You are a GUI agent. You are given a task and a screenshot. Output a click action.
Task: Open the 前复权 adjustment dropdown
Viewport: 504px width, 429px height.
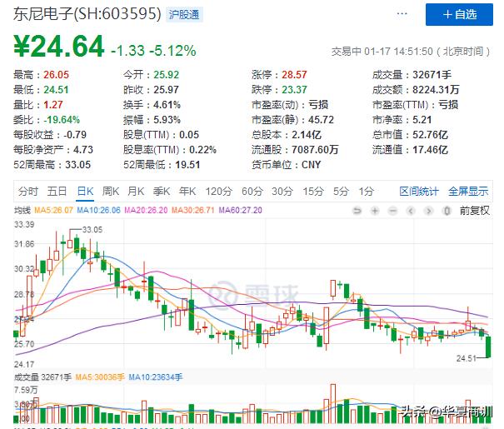pyautogui.click(x=475, y=211)
